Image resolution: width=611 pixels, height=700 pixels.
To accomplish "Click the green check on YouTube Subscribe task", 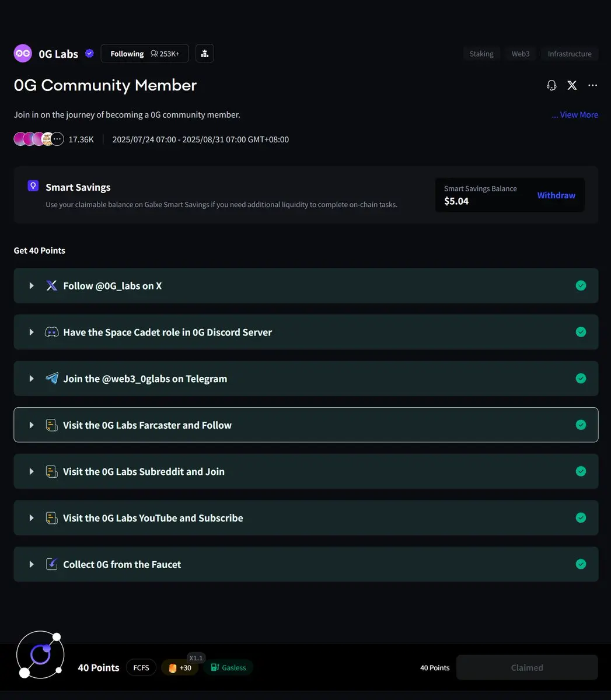I will (x=581, y=517).
